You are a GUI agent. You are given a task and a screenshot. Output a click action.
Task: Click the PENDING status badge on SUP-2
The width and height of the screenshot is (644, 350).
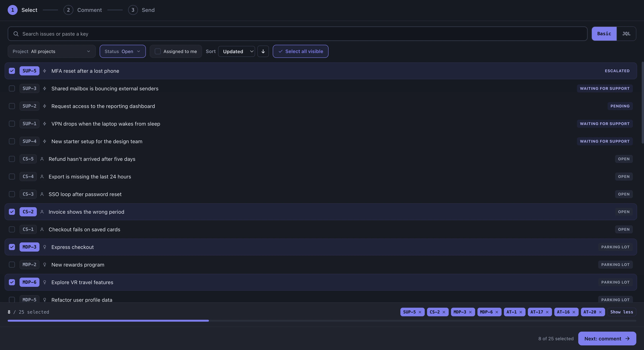click(620, 106)
